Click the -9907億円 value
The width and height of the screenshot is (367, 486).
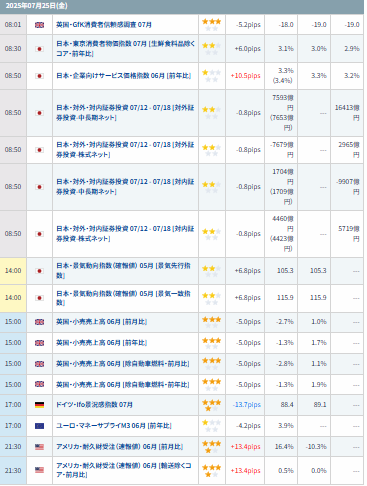(348, 187)
